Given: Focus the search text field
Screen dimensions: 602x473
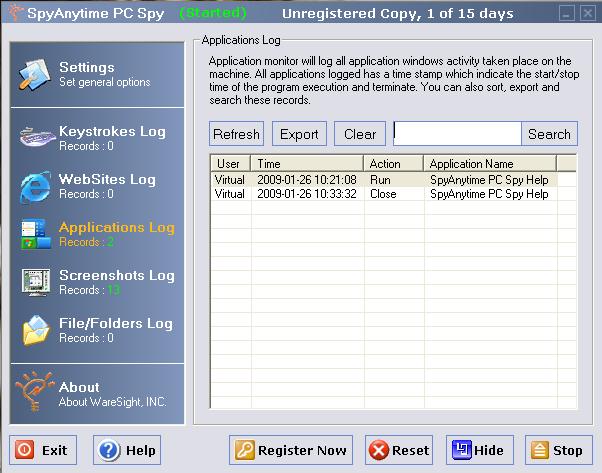Looking at the screenshot, I should (457, 134).
